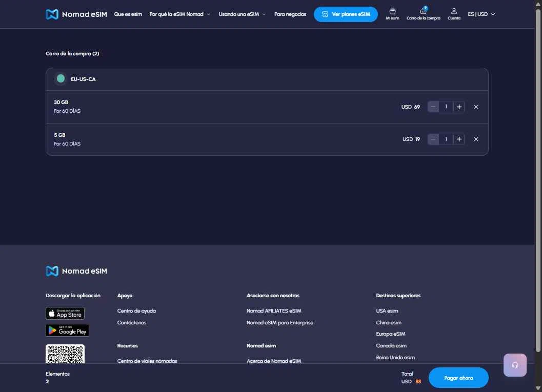542x392 pixels.
Task: Open the shopping cart icon in header
Action: [423, 12]
